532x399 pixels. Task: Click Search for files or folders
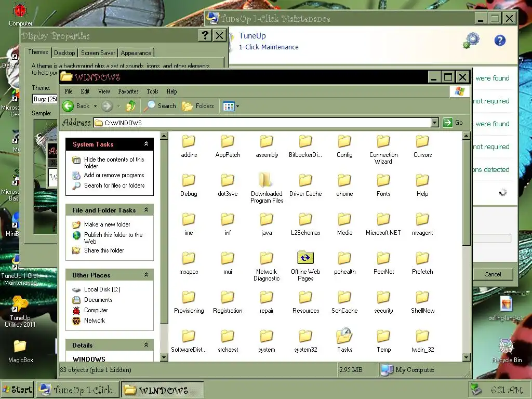point(114,185)
